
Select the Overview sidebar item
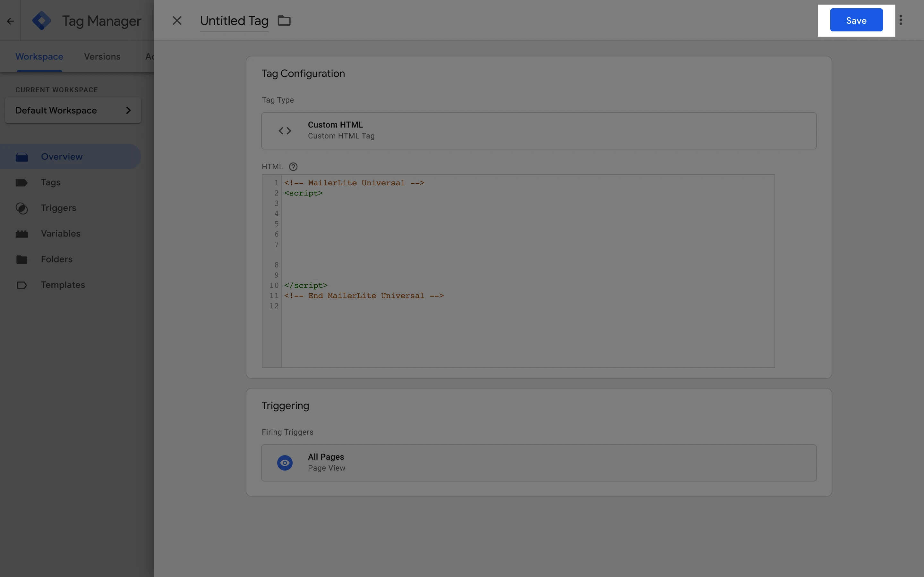click(62, 156)
